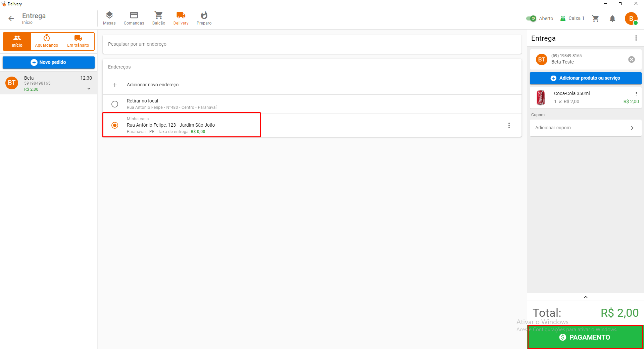Image resolution: width=644 pixels, height=349 pixels.
Task: Click the phone number (59) 19849-8165
Action: [x=566, y=56]
